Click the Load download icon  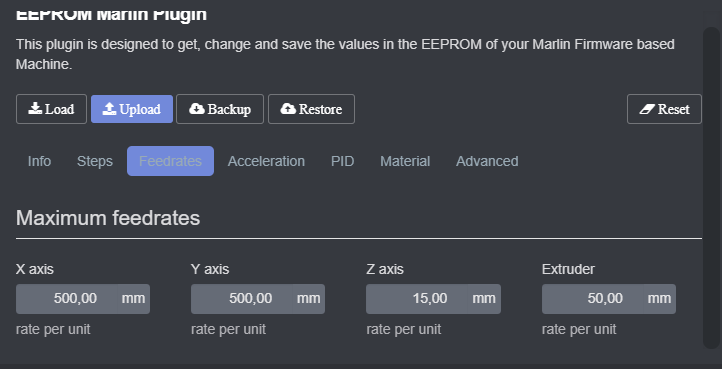tap(35, 109)
